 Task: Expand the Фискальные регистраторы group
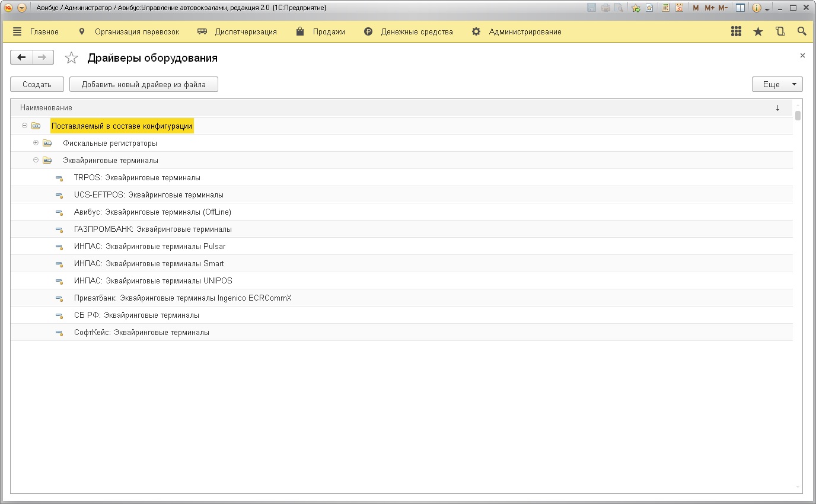pyautogui.click(x=36, y=143)
